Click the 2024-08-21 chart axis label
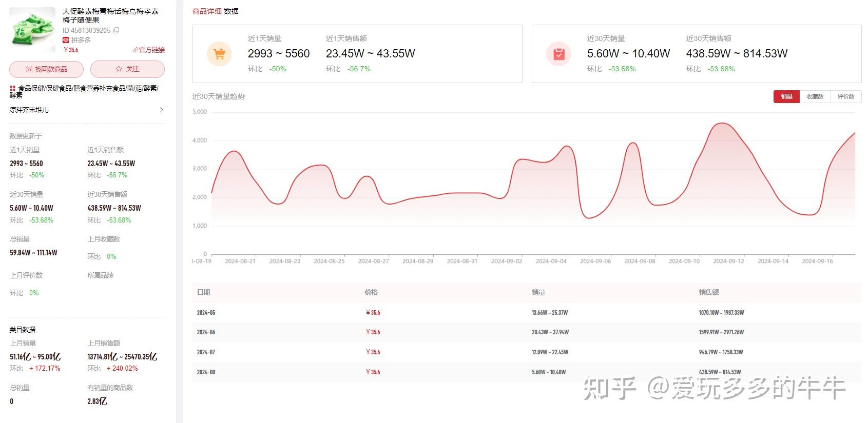 [240, 261]
